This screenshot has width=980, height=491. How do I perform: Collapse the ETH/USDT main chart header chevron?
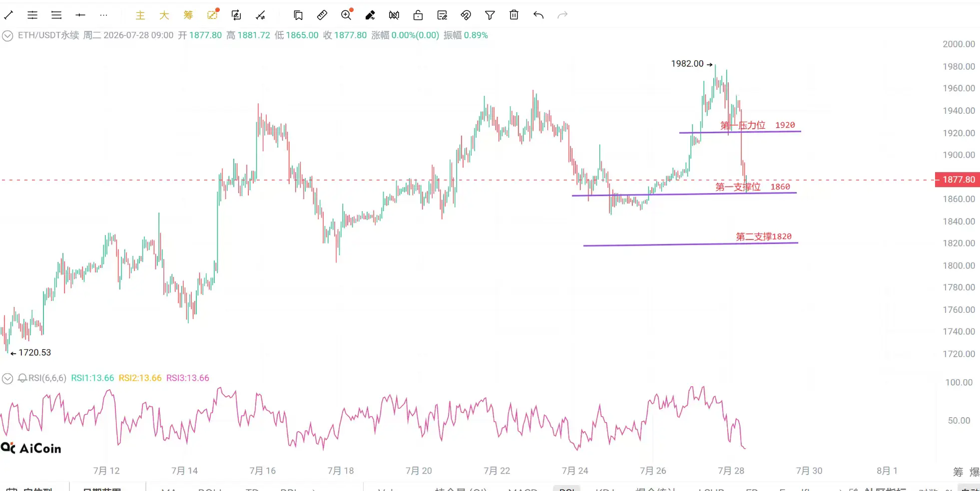pyautogui.click(x=7, y=36)
